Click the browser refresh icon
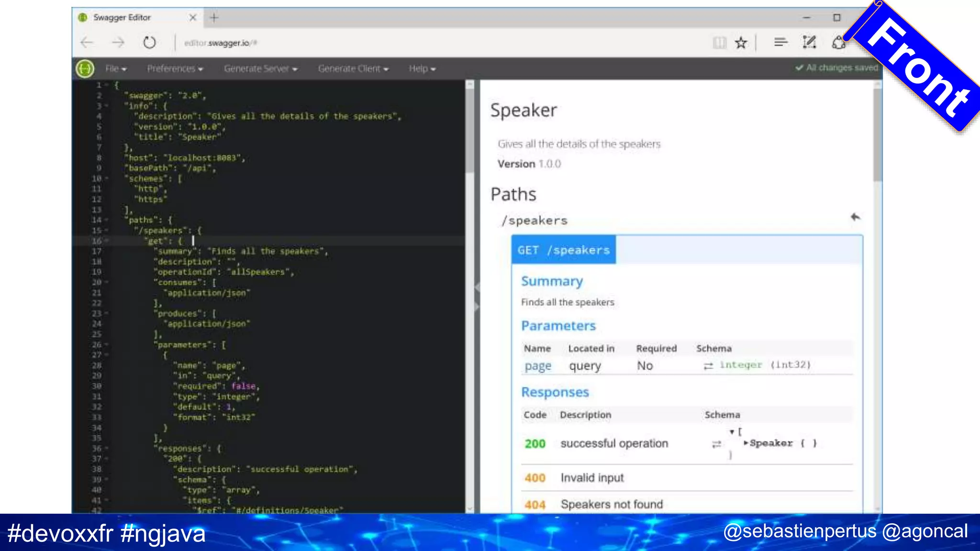The image size is (980, 551). (149, 43)
